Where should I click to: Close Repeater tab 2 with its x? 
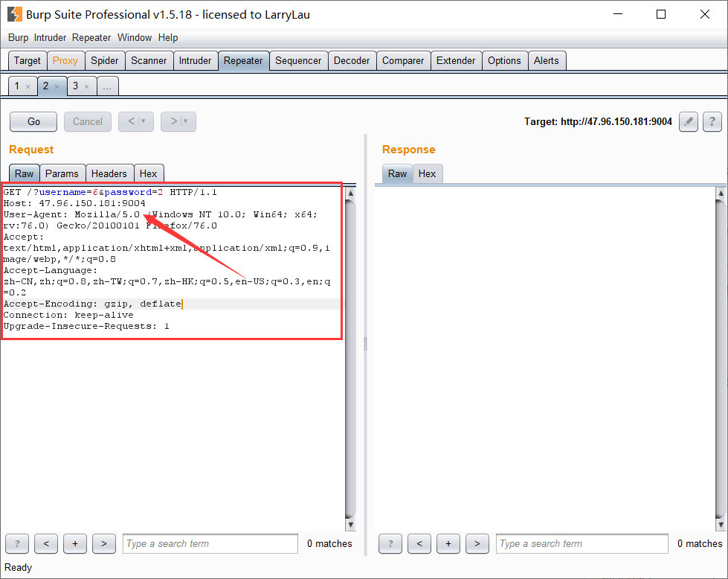pos(57,86)
